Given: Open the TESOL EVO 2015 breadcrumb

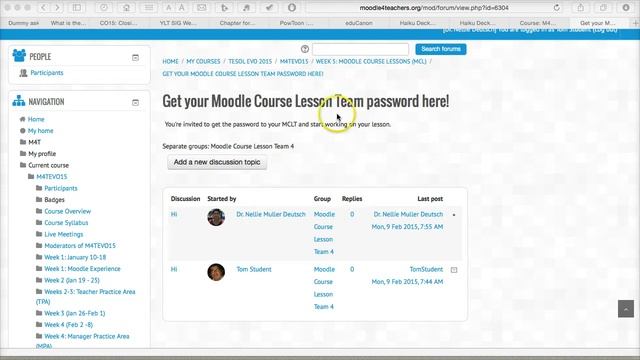Looking at the screenshot, I should [x=250, y=61].
